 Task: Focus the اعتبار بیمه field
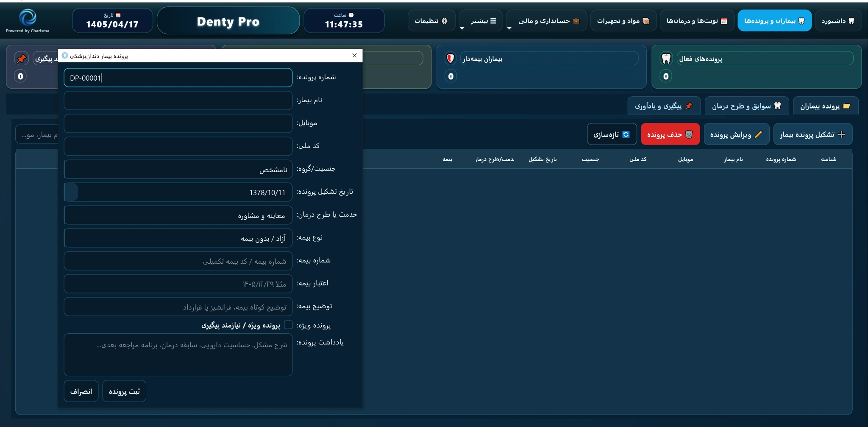(x=178, y=284)
